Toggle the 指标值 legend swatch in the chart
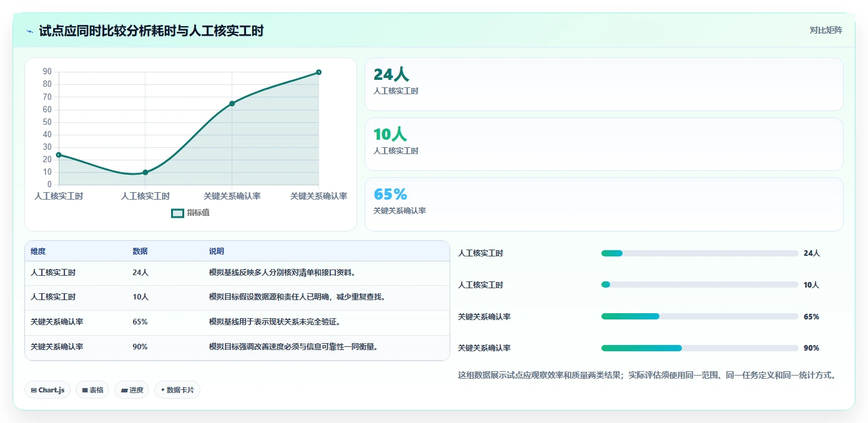The width and height of the screenshot is (868, 423). point(177,213)
